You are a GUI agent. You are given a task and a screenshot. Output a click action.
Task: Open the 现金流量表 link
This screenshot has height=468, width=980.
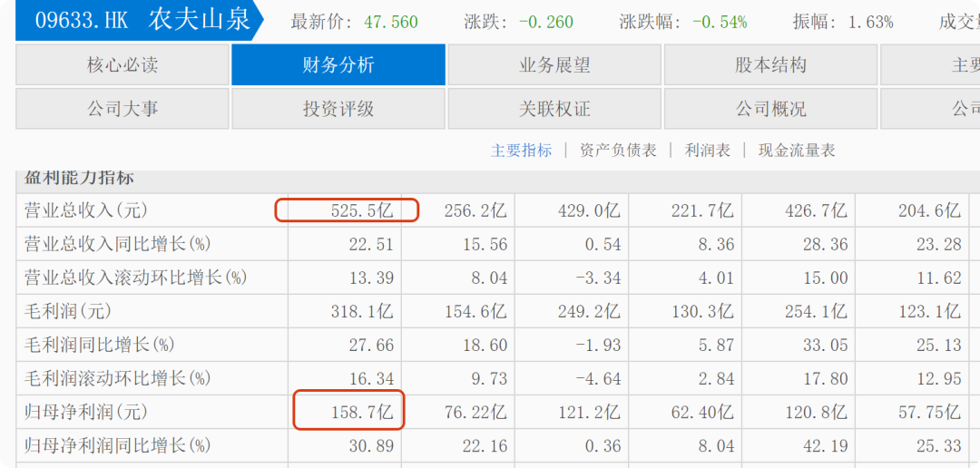point(797,151)
